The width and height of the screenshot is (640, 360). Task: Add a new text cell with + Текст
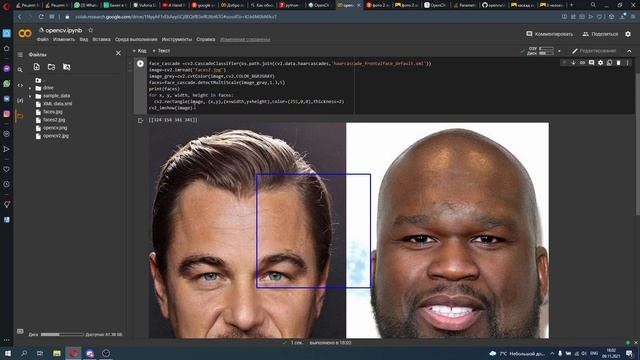161,51
